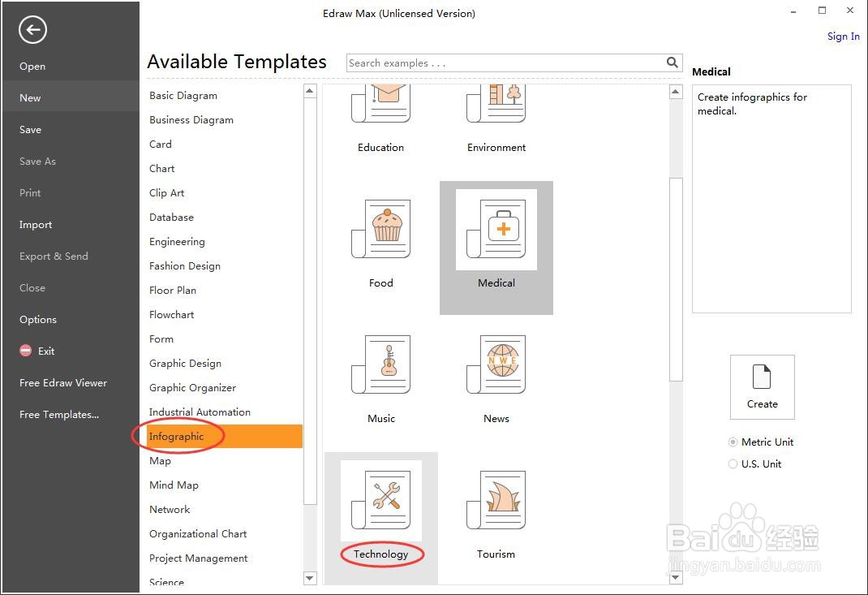868x595 pixels.
Task: Open Export & Send option
Action: point(54,256)
